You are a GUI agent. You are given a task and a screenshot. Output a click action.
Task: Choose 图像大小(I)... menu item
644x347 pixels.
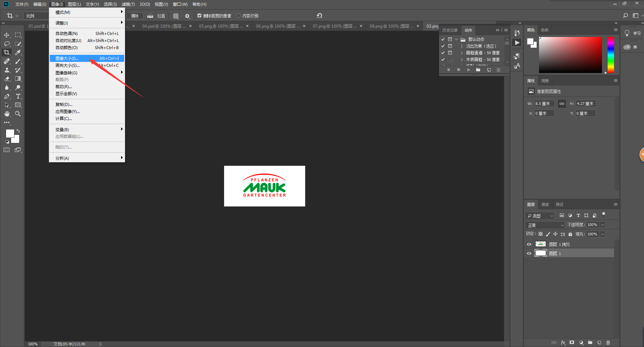pyautogui.click(x=87, y=58)
